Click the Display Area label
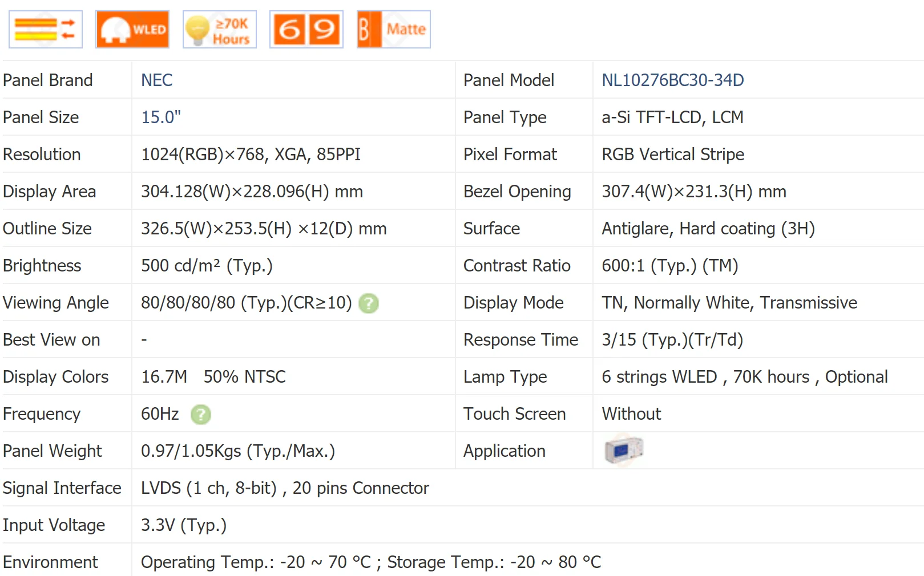The width and height of the screenshot is (924, 576). pyautogui.click(x=49, y=192)
